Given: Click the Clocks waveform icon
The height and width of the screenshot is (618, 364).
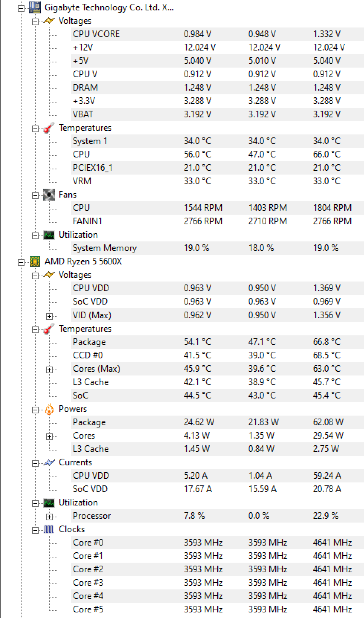Looking at the screenshot, I should coord(49,529).
